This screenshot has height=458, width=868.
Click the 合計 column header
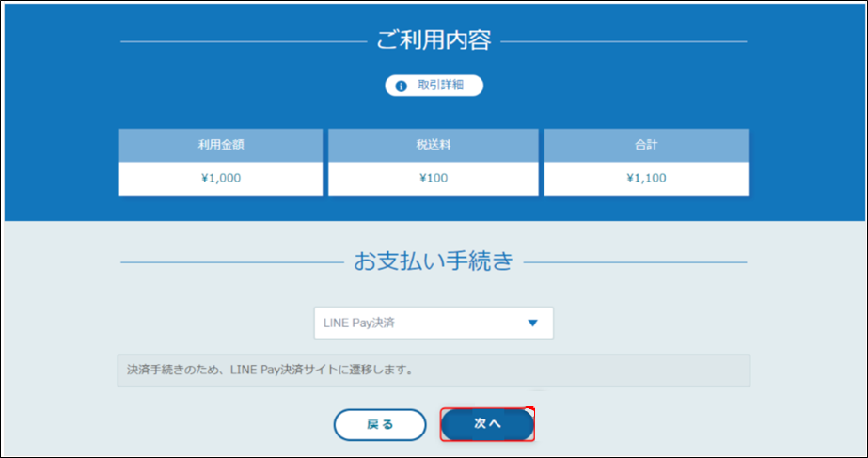[646, 145]
